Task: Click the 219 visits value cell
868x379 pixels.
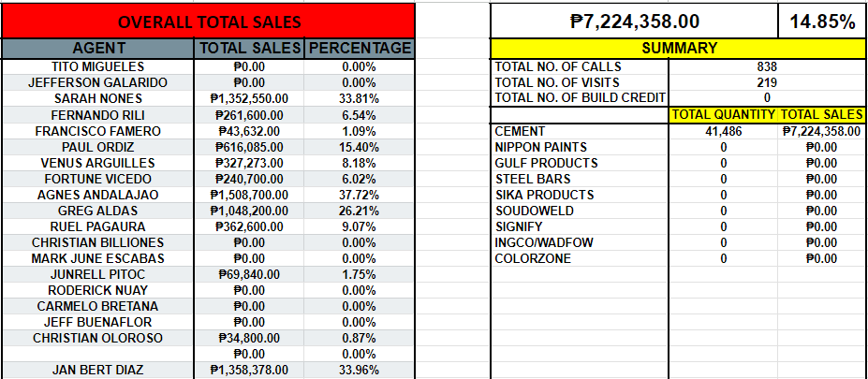Action: [x=767, y=82]
